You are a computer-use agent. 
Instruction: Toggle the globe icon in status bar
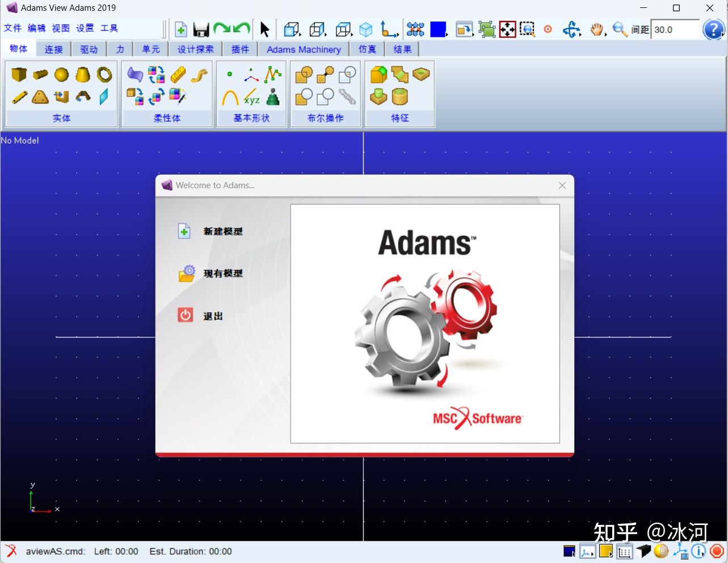(x=661, y=551)
